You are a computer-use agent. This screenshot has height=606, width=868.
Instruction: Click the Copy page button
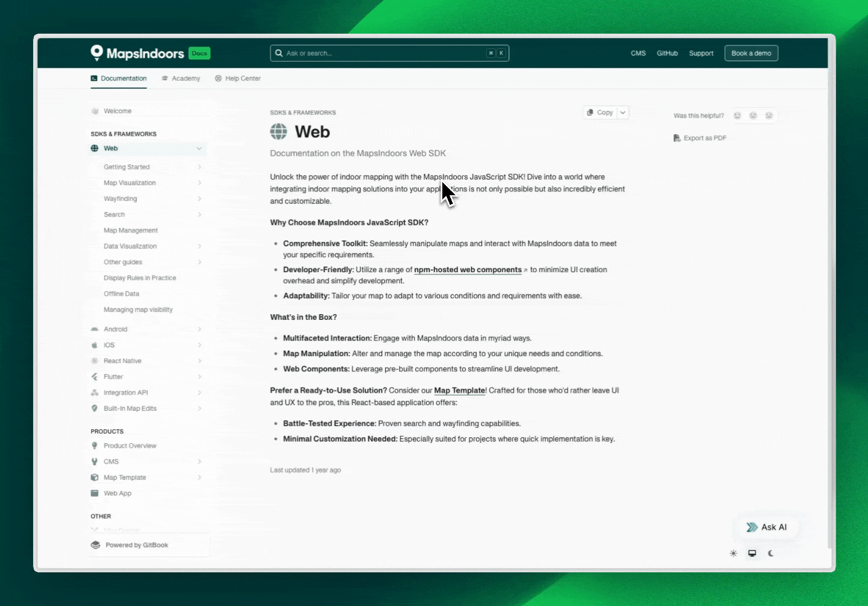(600, 113)
